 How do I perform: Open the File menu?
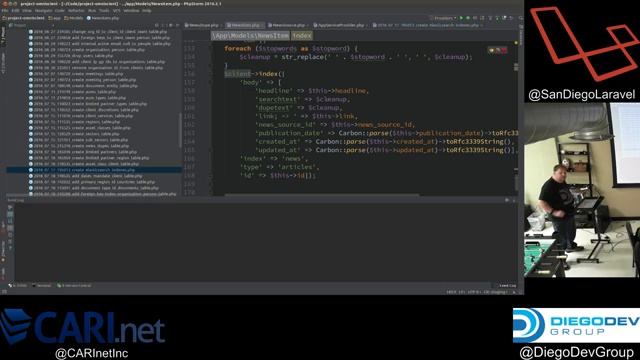5,11
